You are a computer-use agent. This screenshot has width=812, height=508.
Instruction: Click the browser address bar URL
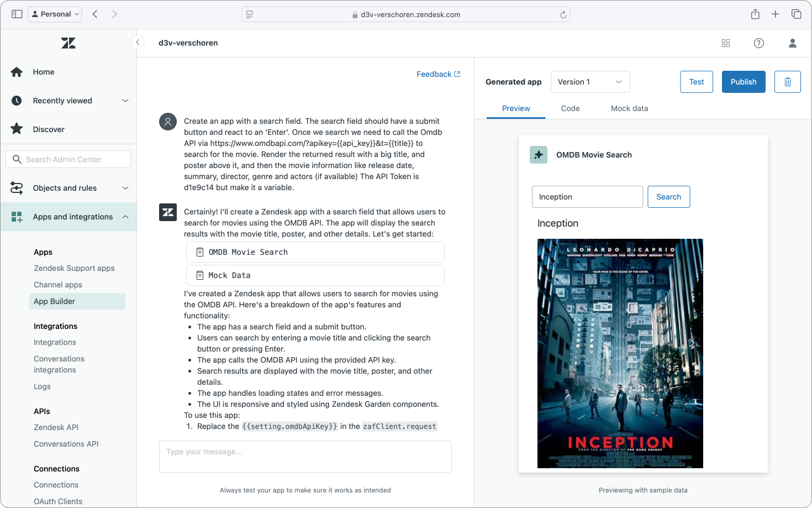tap(406, 15)
